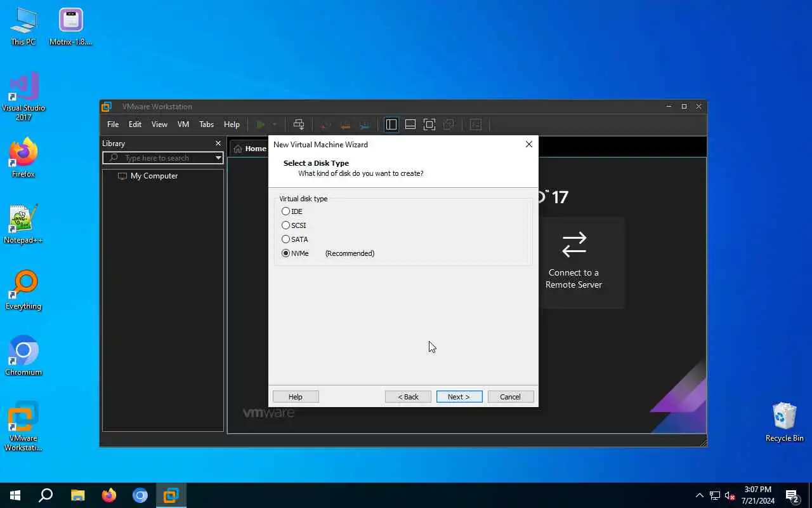812x508 pixels.
Task: Click the Next button in wizard
Action: [x=459, y=397]
